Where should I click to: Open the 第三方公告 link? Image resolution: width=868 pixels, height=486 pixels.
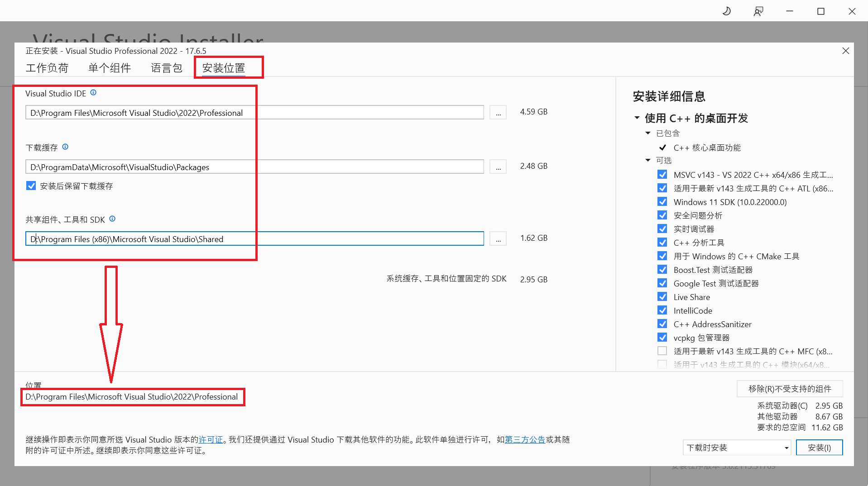click(x=525, y=439)
